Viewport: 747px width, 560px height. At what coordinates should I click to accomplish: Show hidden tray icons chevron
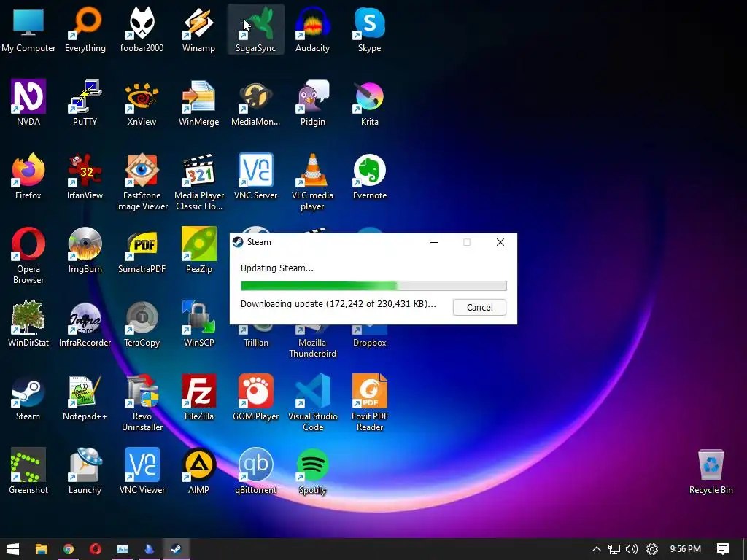click(x=596, y=549)
